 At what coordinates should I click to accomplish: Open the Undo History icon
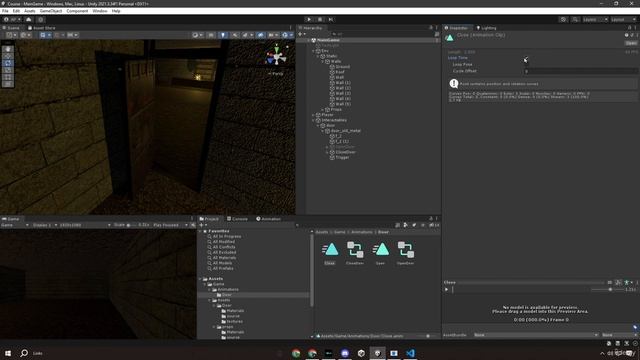coord(563,19)
